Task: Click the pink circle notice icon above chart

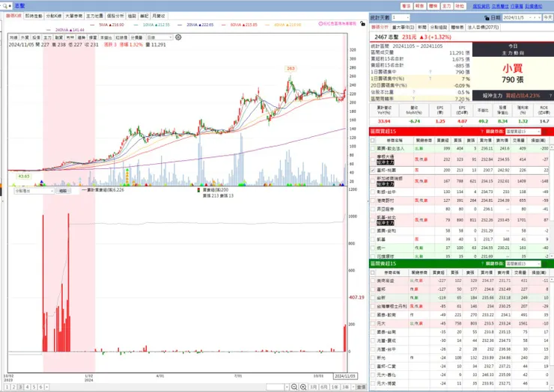Action: click(320, 24)
